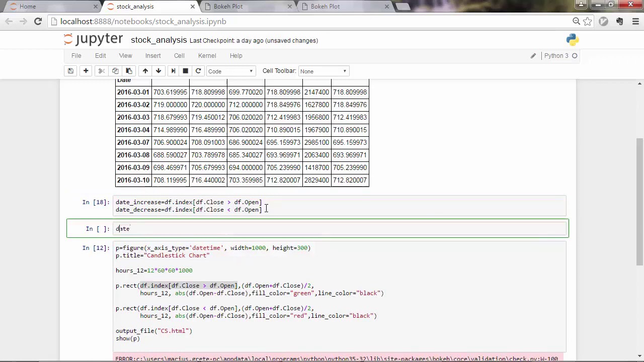Click the address bar URL field
644x362 pixels.
point(312,22)
